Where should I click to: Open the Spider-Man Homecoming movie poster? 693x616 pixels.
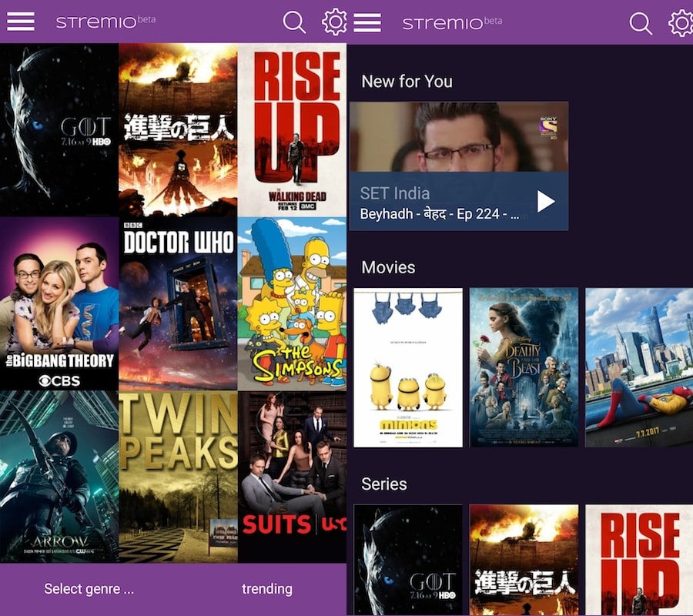[639, 367]
